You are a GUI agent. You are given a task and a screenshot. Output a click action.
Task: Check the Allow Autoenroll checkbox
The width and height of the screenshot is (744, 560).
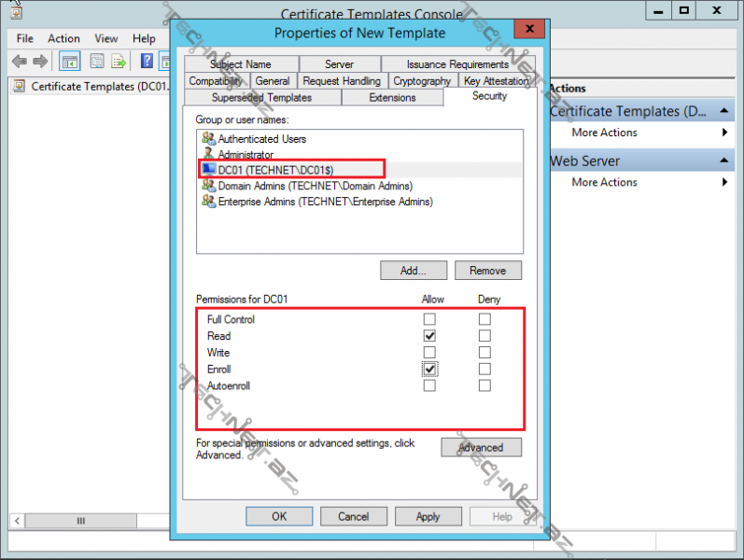[x=429, y=385]
